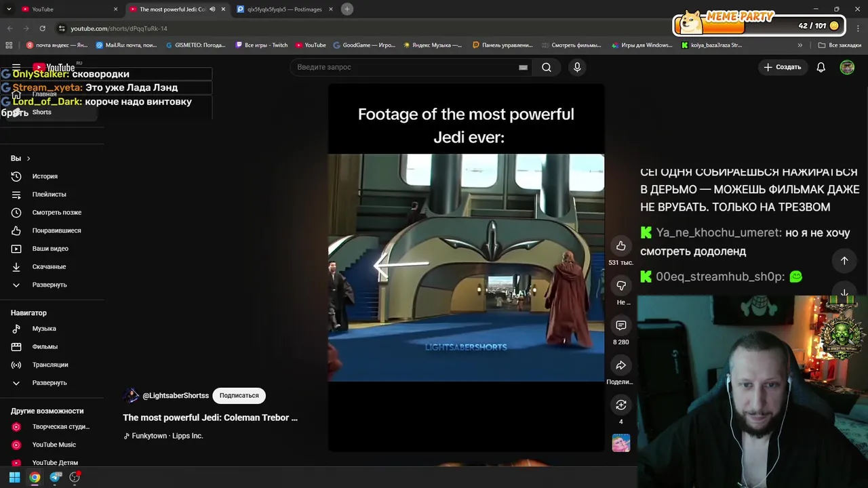Image resolution: width=868 pixels, height=488 pixels.
Task: Open the GoodGame bookmark
Action: 364,45
